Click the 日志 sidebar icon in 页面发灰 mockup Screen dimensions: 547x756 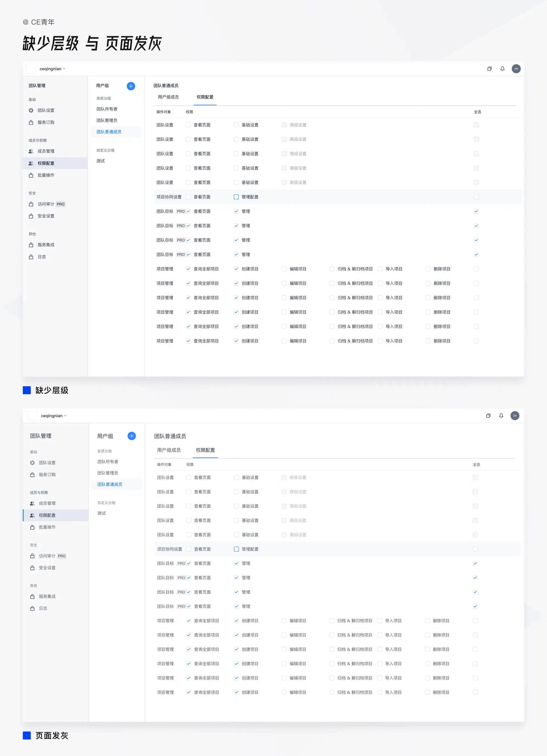tap(32, 608)
